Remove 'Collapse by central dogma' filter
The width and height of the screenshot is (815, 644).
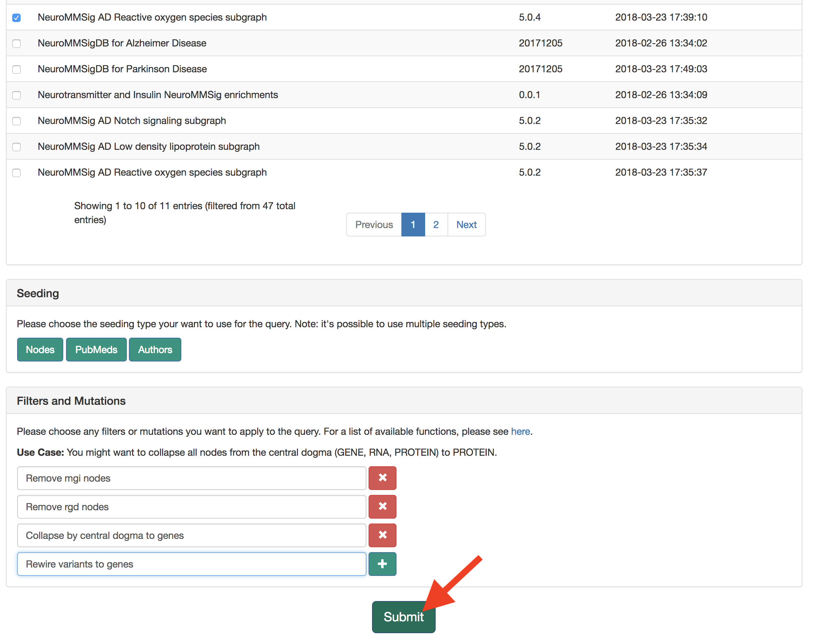point(382,535)
